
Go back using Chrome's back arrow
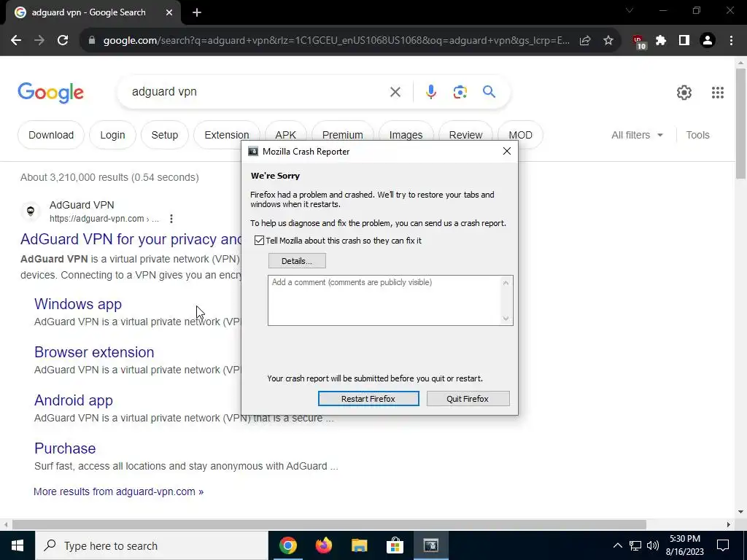[x=16, y=41]
